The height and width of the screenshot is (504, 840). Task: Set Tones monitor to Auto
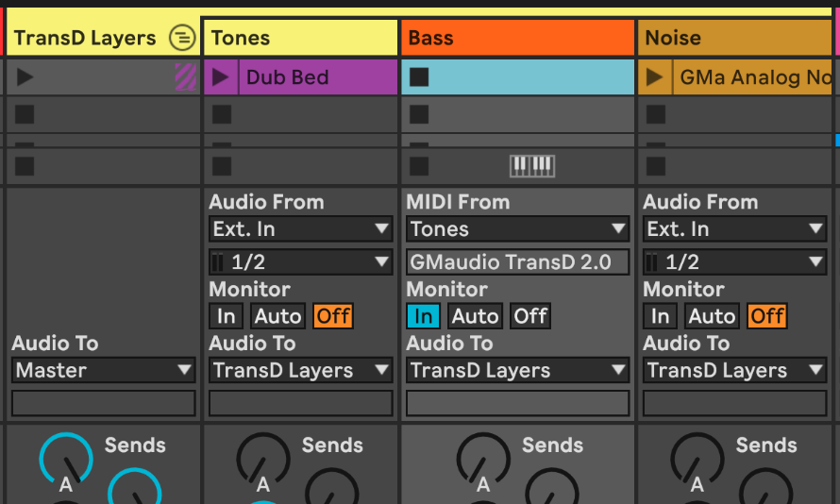(x=278, y=316)
